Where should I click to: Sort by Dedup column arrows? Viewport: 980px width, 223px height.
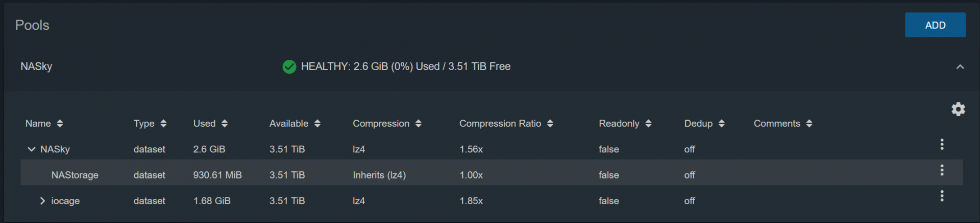[x=721, y=123]
